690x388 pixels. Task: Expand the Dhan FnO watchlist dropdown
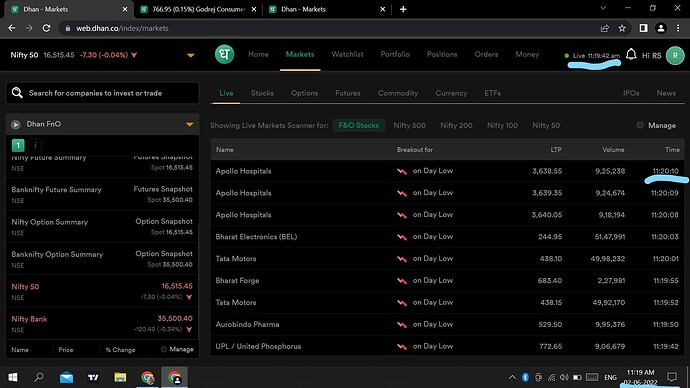tap(190, 124)
